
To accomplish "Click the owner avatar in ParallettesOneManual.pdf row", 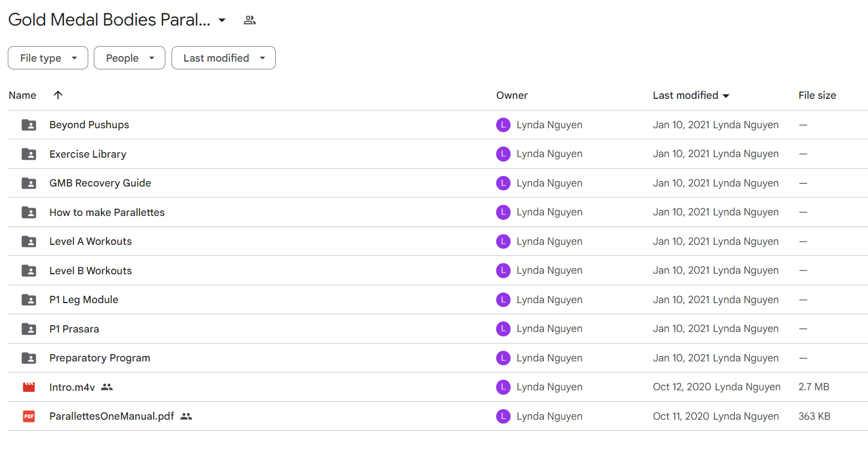I will (x=503, y=416).
